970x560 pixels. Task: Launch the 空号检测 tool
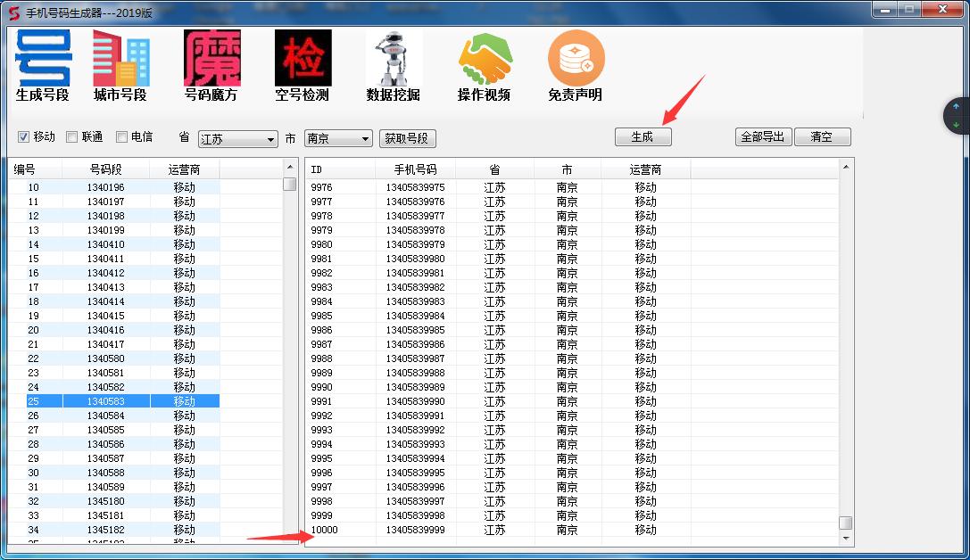tap(303, 59)
